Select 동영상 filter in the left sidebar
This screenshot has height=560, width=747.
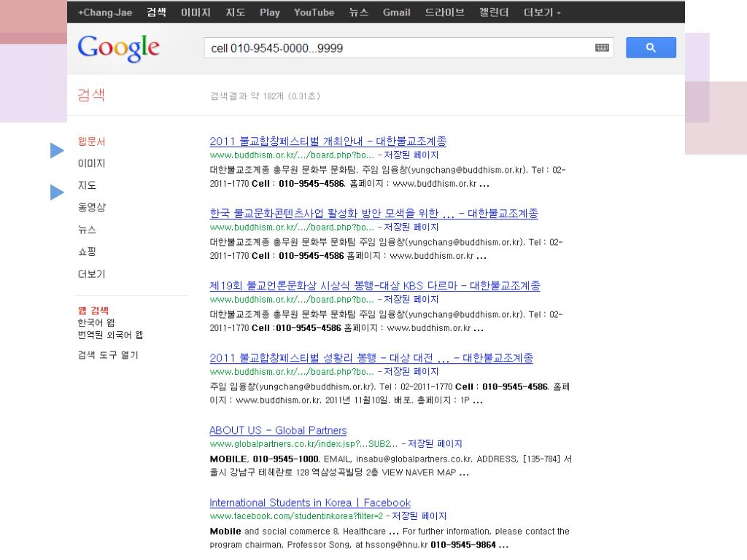(91, 207)
